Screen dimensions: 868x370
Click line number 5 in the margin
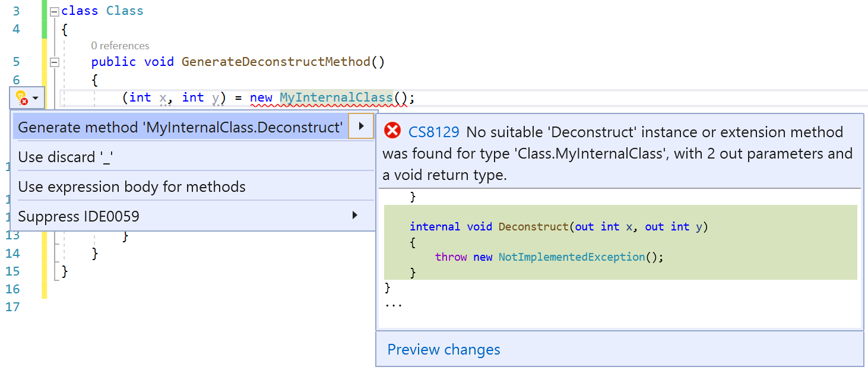point(16,61)
